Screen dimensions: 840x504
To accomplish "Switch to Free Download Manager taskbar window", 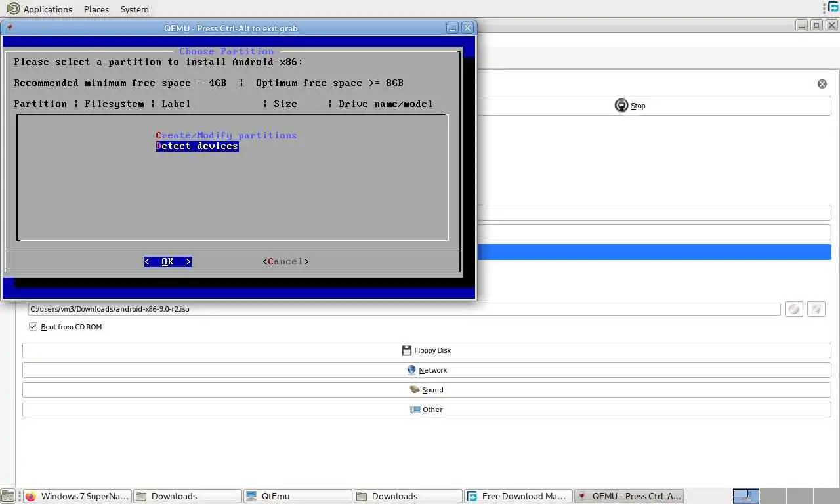I will (x=518, y=496).
